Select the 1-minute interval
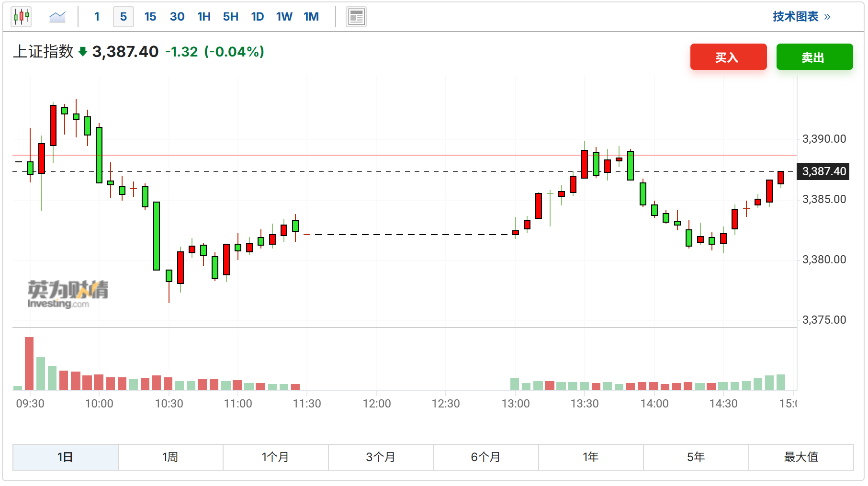The height and width of the screenshot is (486, 868). pyautogui.click(x=97, y=17)
